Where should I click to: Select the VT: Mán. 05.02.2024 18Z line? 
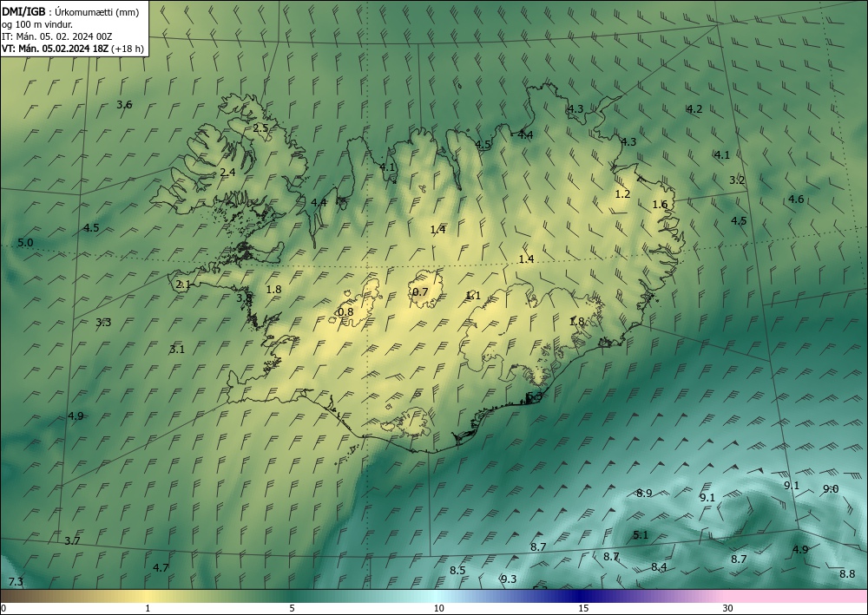(56, 49)
